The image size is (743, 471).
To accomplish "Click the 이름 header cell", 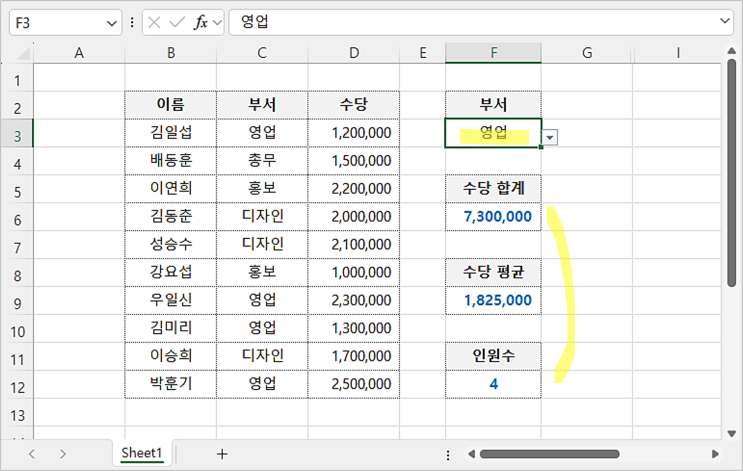I will click(171, 105).
